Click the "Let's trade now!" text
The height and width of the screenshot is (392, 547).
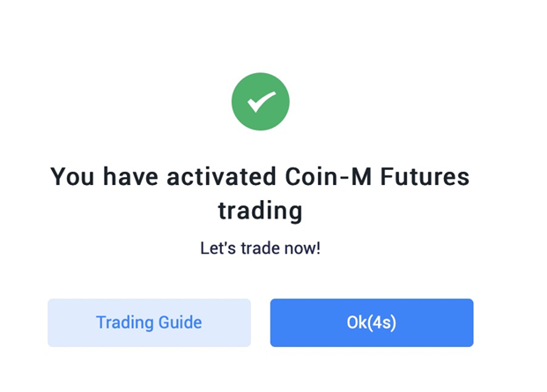pos(260,248)
